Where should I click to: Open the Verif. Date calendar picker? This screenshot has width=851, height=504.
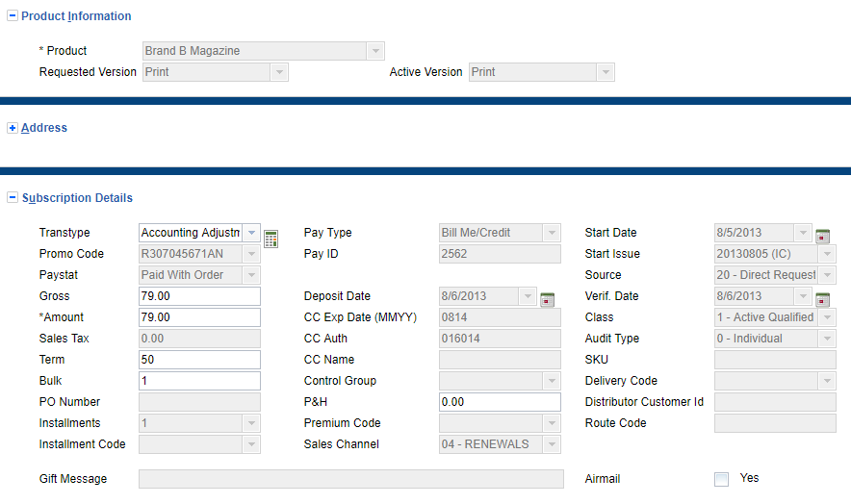[x=822, y=300]
